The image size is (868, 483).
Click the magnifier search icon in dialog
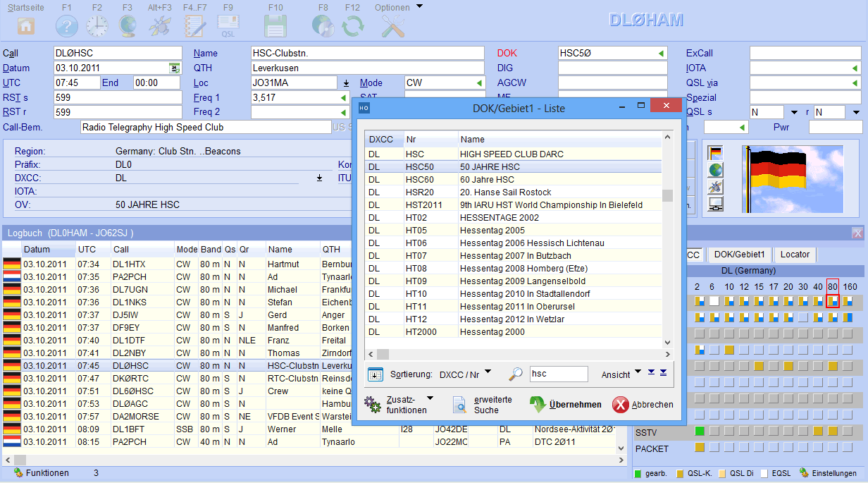pyautogui.click(x=516, y=374)
